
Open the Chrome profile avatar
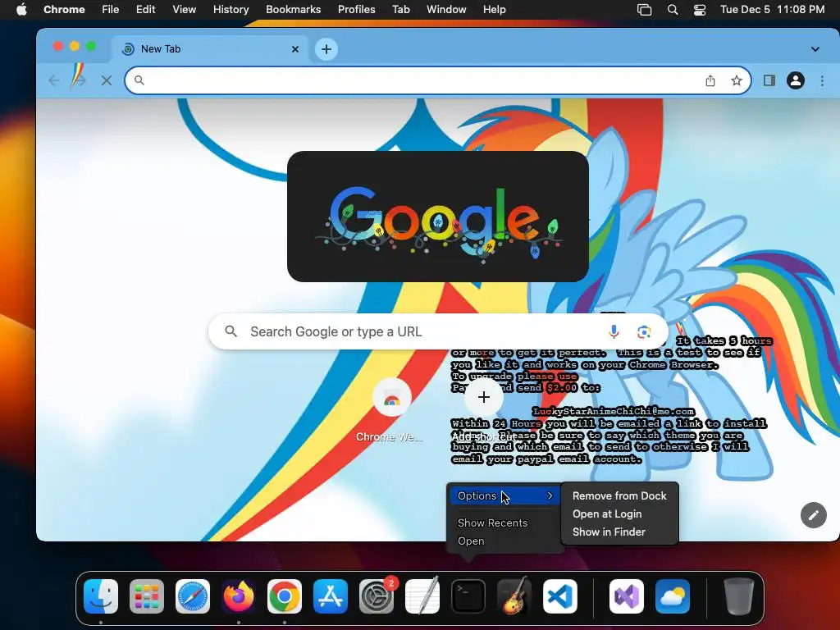click(796, 80)
